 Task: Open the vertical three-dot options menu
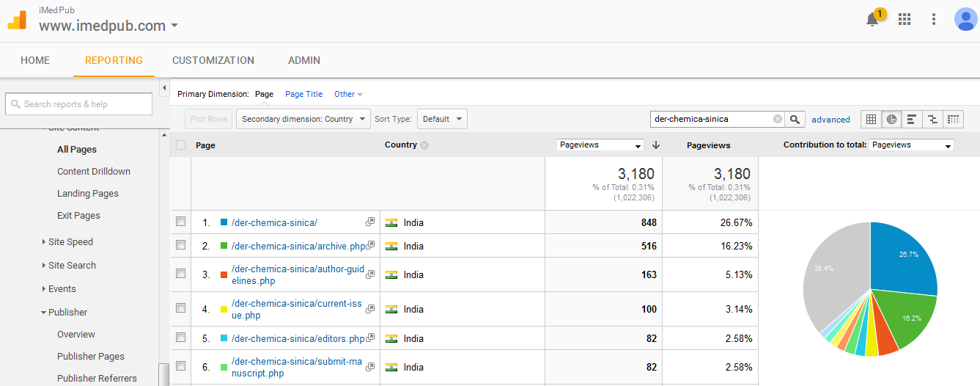[934, 19]
